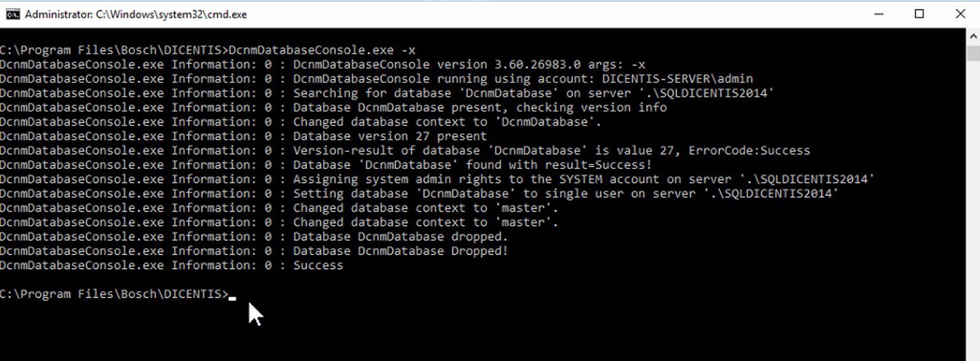Image resolution: width=980 pixels, height=361 pixels.
Task: Click the 'Database version 27 present' line
Action: click(x=389, y=136)
